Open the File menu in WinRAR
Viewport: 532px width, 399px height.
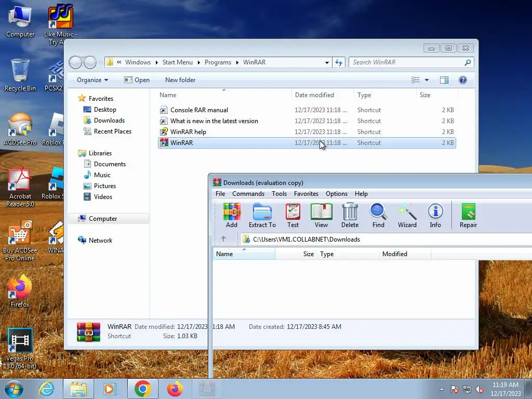(220, 194)
